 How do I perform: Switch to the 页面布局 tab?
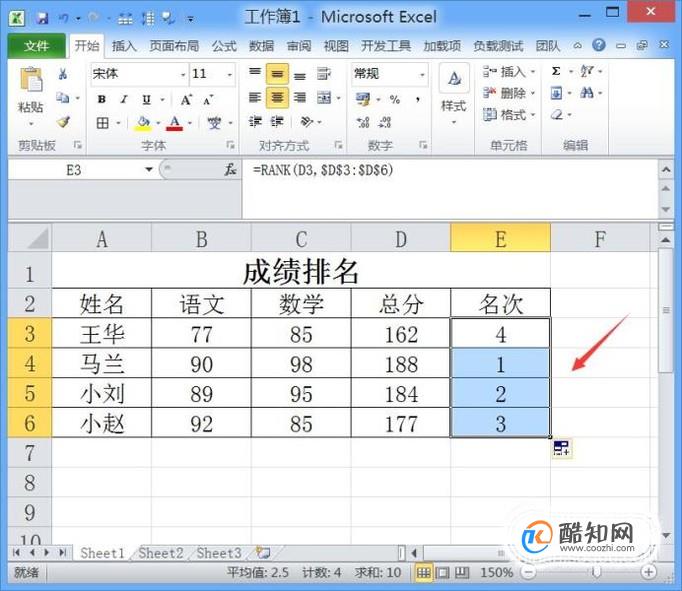click(174, 46)
